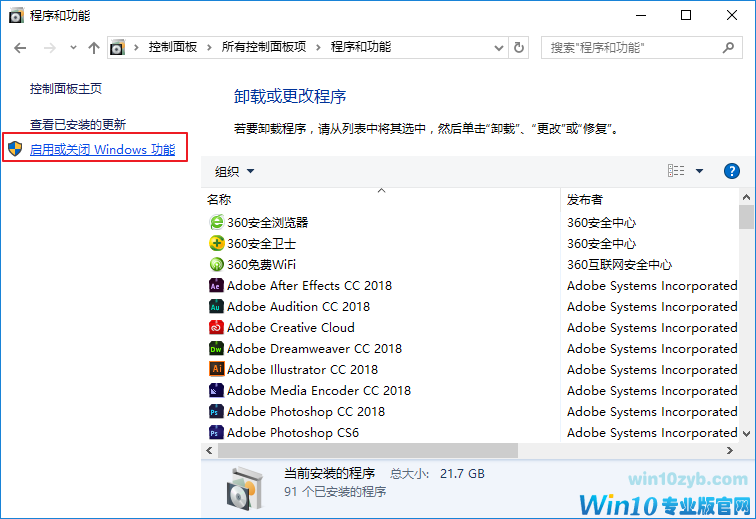Click the vertical scrollbar down arrow
Viewport: 756px width, 519px height.
(746, 433)
